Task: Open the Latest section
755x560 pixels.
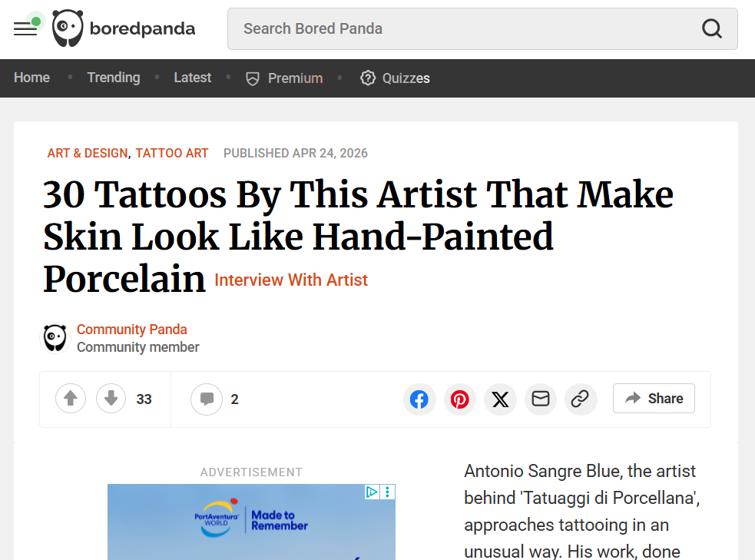Action: click(x=192, y=78)
